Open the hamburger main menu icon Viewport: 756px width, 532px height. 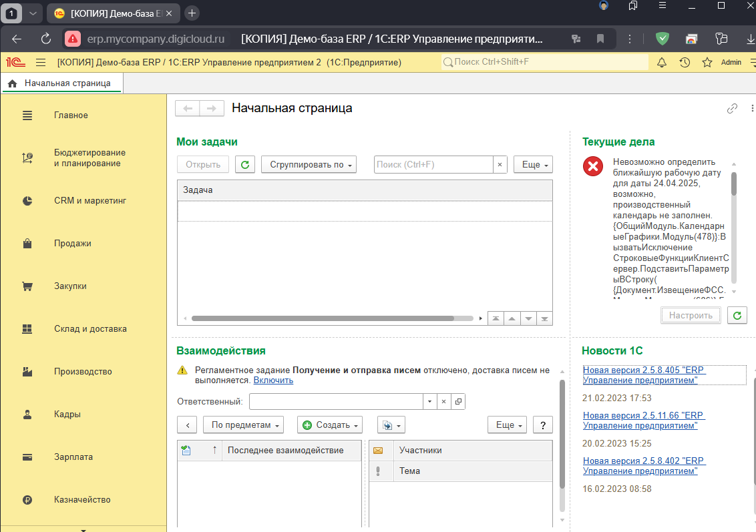coord(41,62)
